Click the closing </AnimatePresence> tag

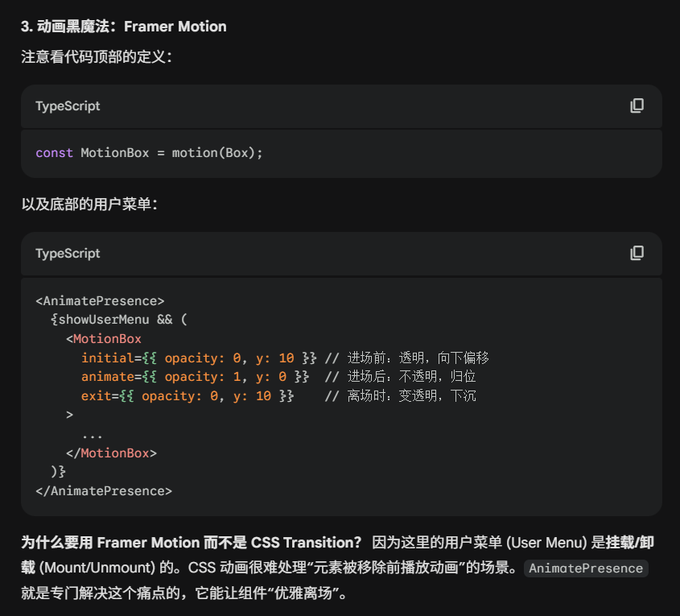coord(104,490)
